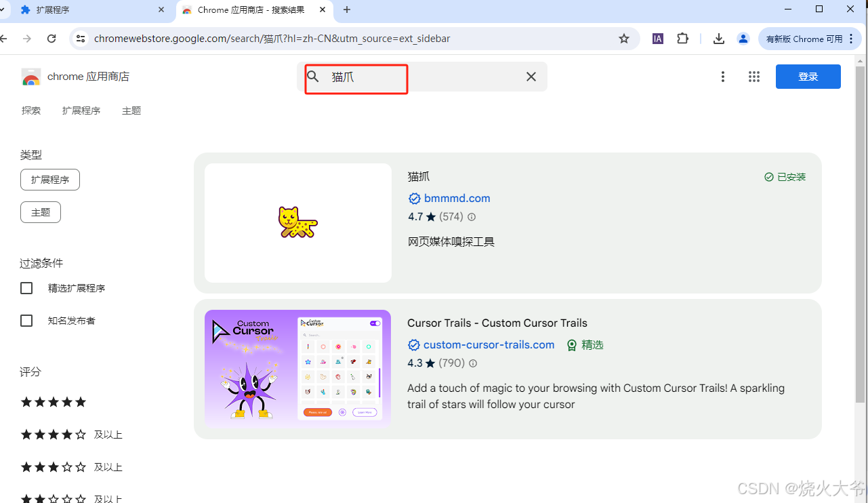
Task: Click the magnifier icon in search box
Action: coord(313,77)
